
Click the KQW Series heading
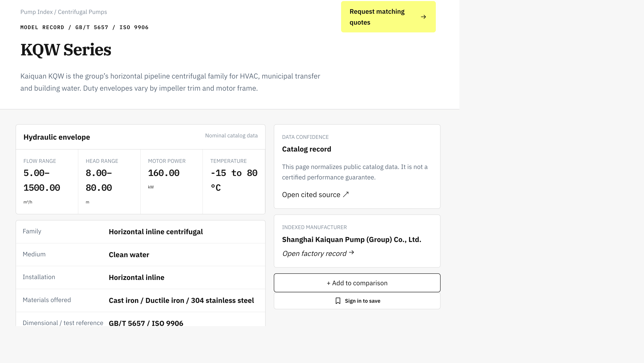[66, 49]
